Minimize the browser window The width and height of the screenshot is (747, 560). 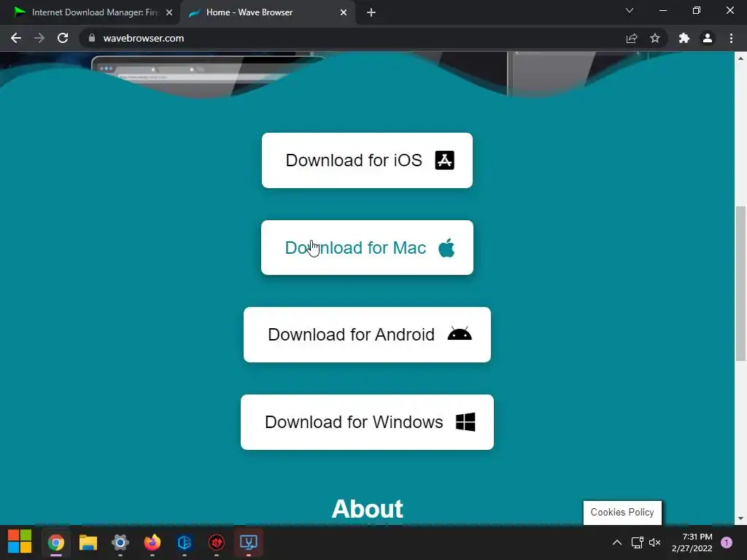click(663, 10)
